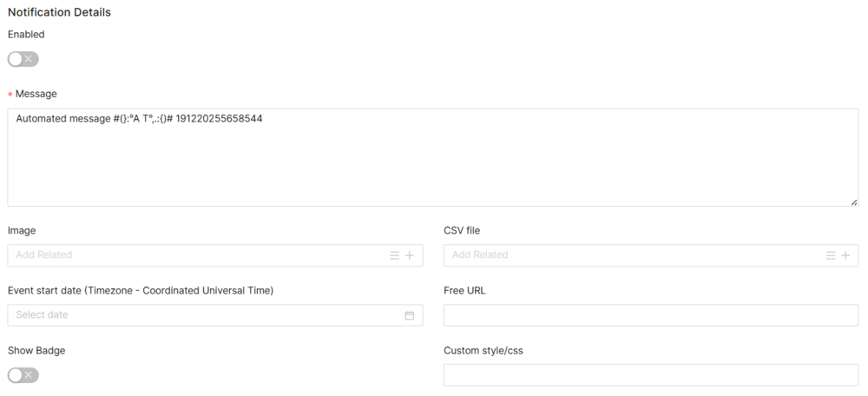Image resolution: width=868 pixels, height=396 pixels.
Task: Click the CSV file label
Action: [x=462, y=231]
